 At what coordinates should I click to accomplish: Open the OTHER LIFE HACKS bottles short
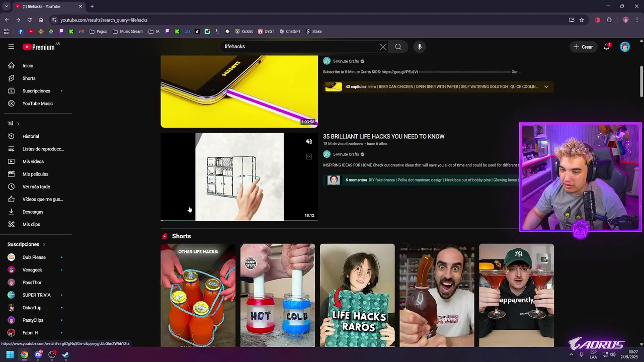(x=198, y=296)
